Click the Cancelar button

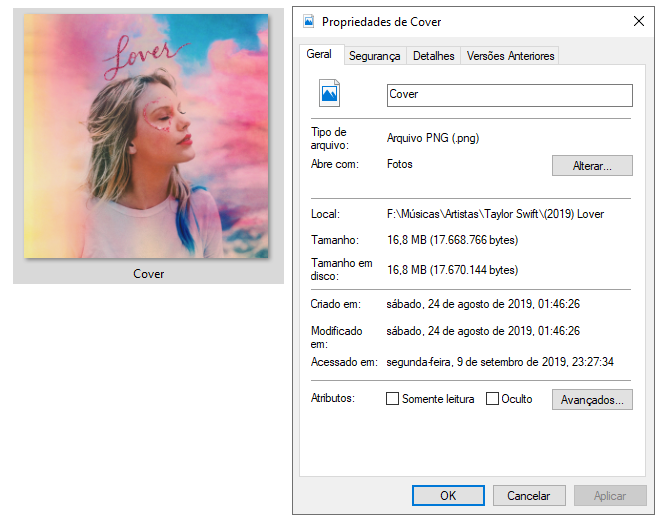[x=529, y=495]
